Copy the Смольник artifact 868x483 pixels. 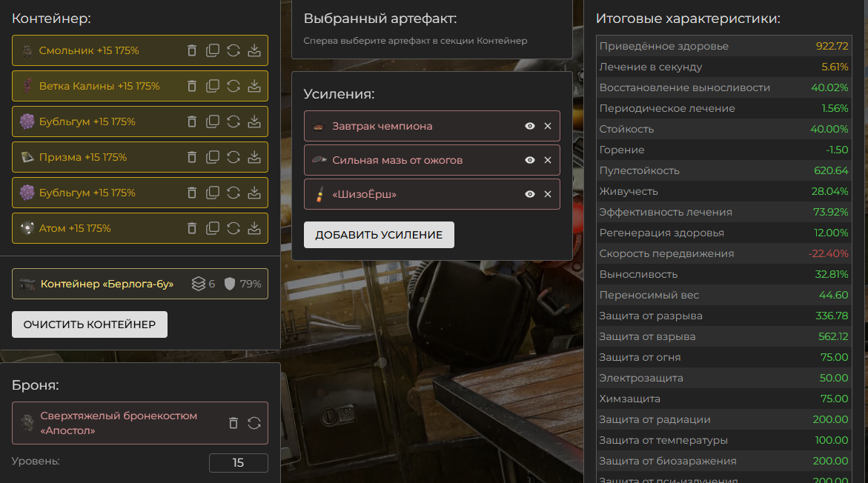[x=213, y=50]
